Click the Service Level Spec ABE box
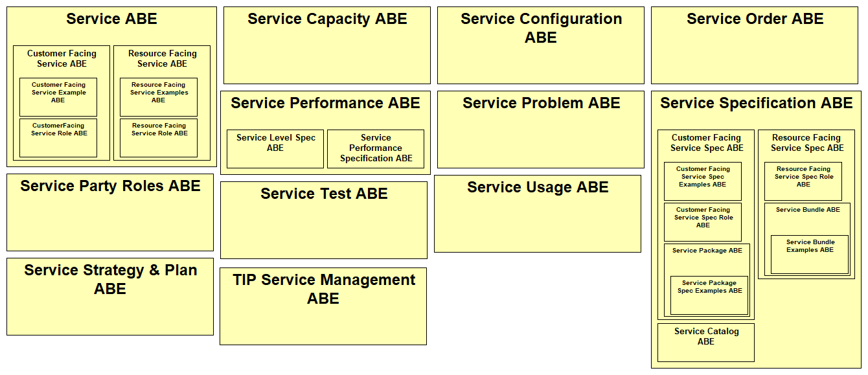This screenshot has height=375, width=868. [x=275, y=149]
